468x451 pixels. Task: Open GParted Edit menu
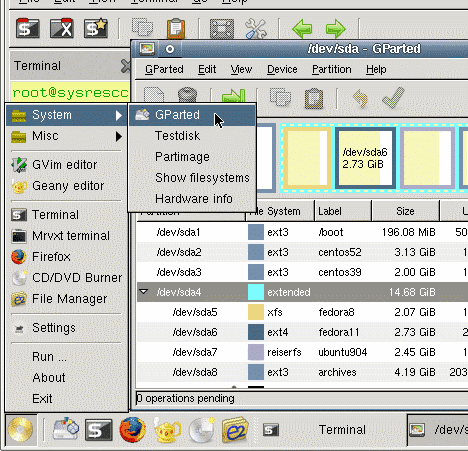click(207, 69)
